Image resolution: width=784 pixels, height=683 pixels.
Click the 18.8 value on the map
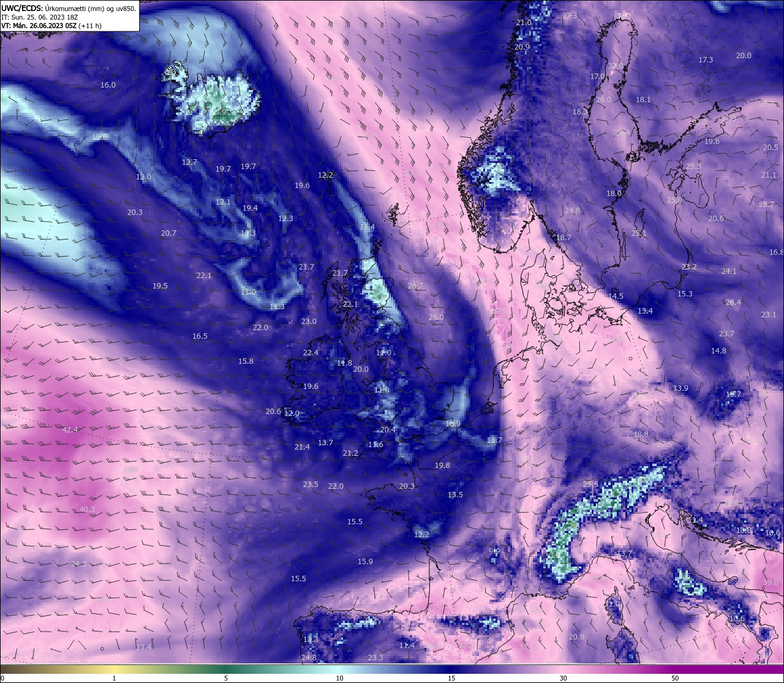coord(641,434)
